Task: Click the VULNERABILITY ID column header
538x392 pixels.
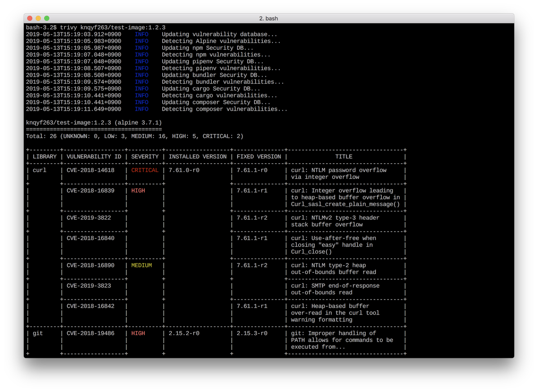Action: click(x=94, y=157)
